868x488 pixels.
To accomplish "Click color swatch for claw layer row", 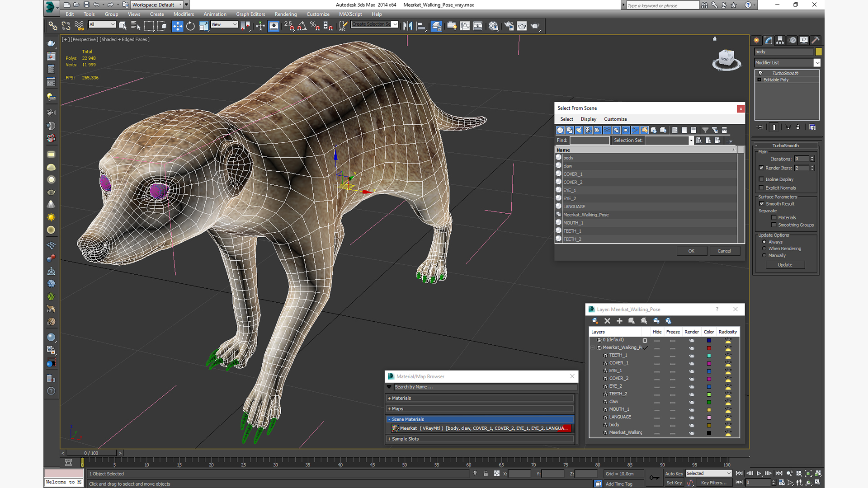I will [709, 402].
